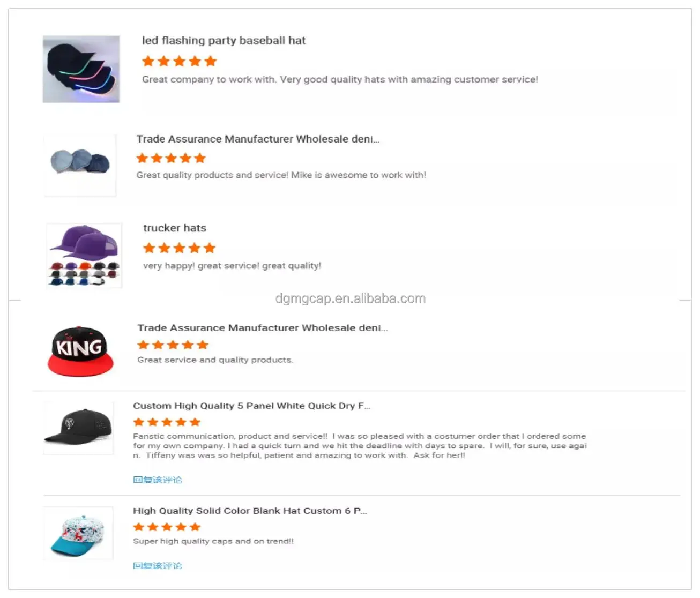Click the star rating of the LED hat review

pos(179,61)
